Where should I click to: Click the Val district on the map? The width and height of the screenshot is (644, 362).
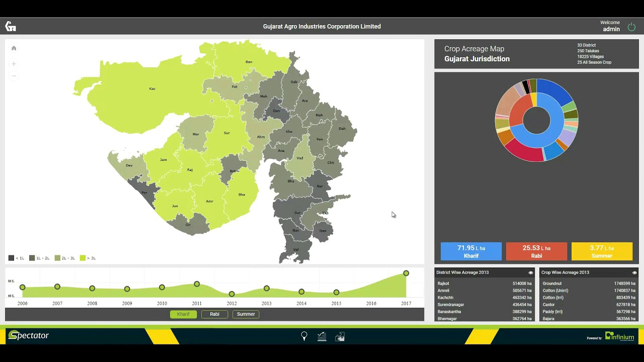coord(296,249)
